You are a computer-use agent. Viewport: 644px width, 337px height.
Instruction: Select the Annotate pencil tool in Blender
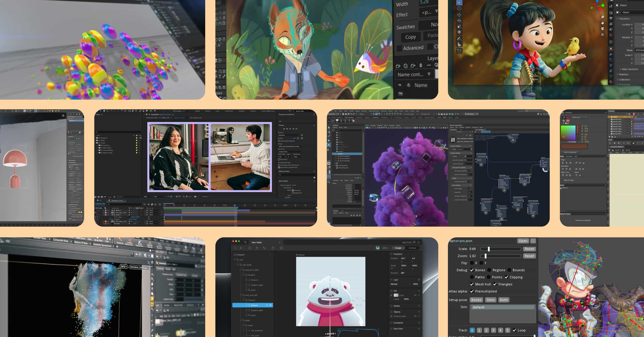[459, 39]
